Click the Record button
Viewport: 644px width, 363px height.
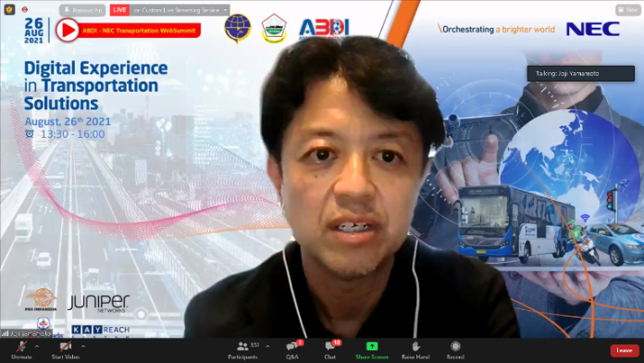point(455,350)
